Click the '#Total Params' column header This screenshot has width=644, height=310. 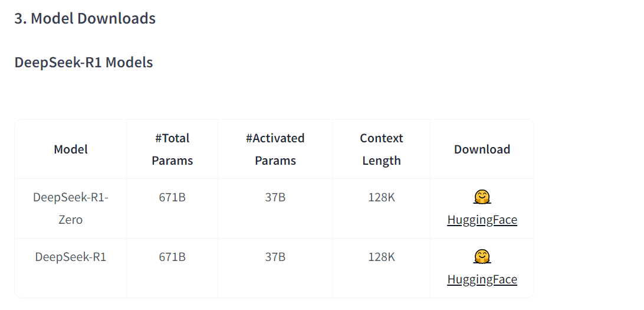pyautogui.click(x=172, y=149)
